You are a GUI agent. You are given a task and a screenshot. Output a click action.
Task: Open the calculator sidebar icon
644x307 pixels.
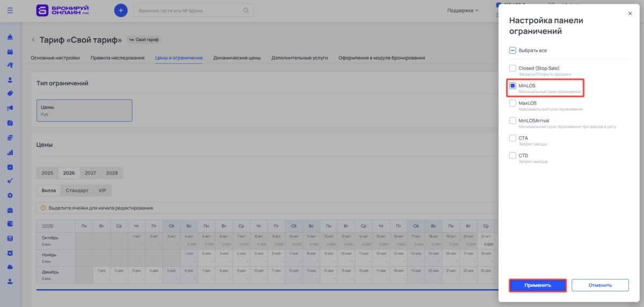click(10, 238)
